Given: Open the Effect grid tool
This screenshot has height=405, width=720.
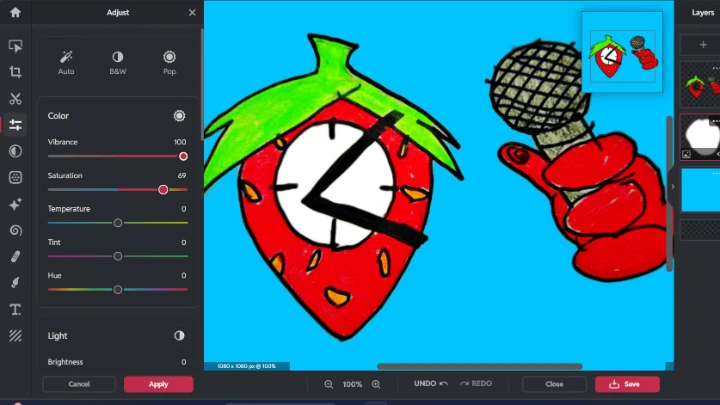Looking at the screenshot, I should coord(15,177).
